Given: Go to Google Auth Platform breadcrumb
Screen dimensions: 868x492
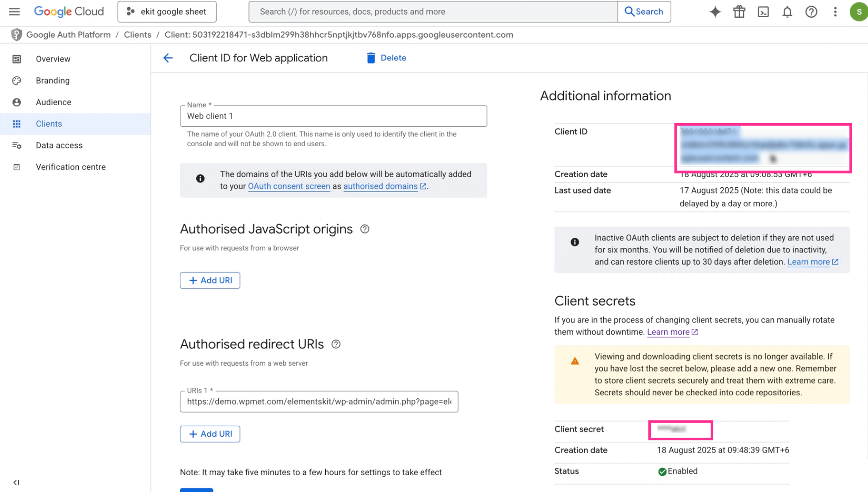Looking at the screenshot, I should tap(69, 34).
